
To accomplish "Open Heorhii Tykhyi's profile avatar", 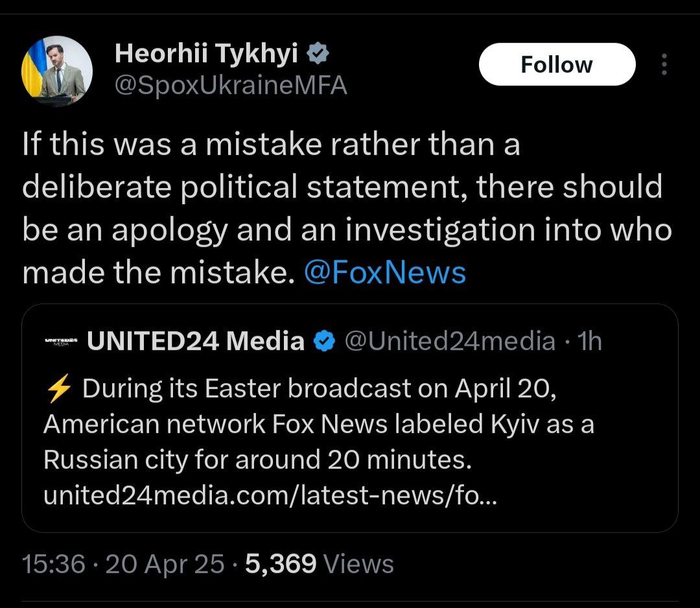I will [x=57, y=71].
